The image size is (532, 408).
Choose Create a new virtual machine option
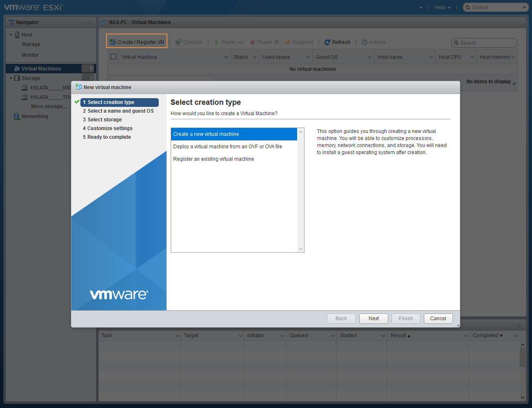point(234,134)
